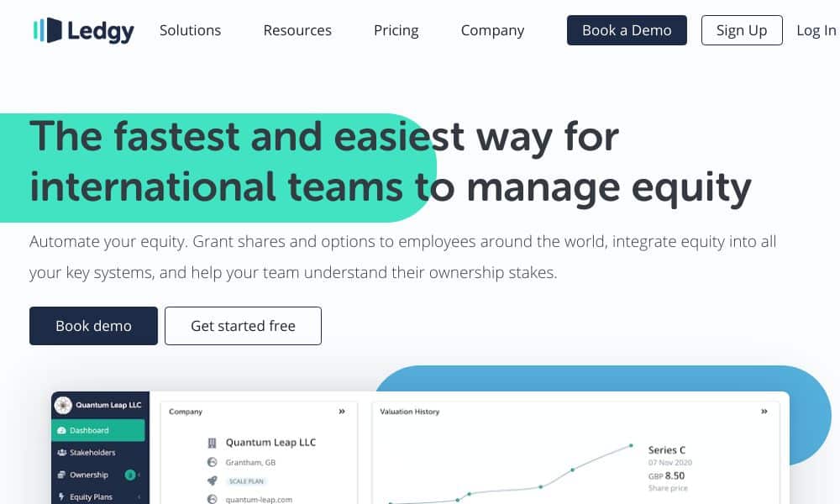Click the Stakeholders people icon
This screenshot has height=504, width=840.
[61, 453]
